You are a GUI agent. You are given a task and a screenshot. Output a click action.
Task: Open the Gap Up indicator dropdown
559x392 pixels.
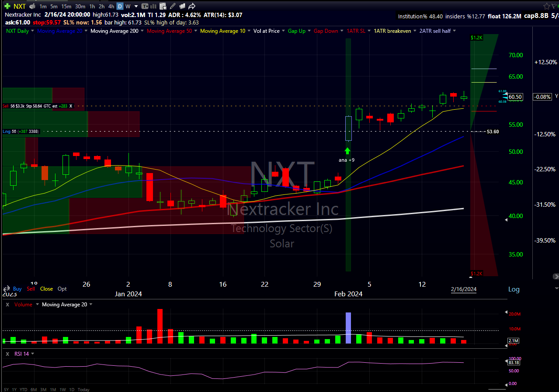[x=299, y=31]
